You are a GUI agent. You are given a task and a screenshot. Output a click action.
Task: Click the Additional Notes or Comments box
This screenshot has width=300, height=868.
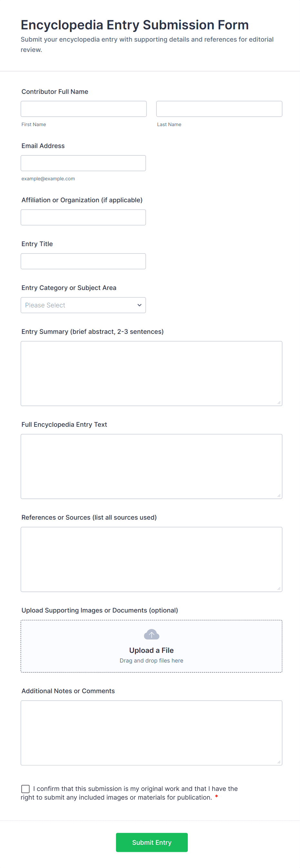[x=151, y=733]
